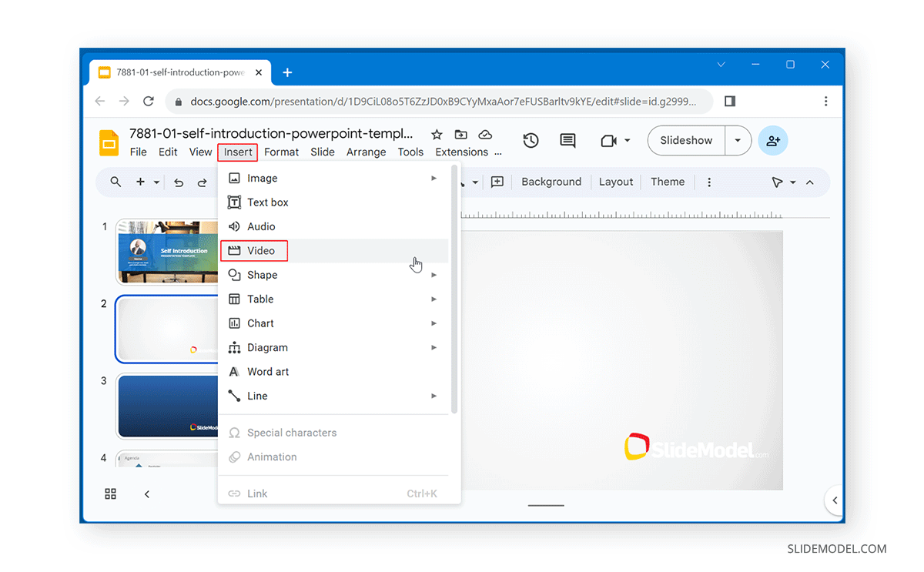Undo last action from the toolbar
Viewport: 924px width, 572px height.
click(179, 182)
